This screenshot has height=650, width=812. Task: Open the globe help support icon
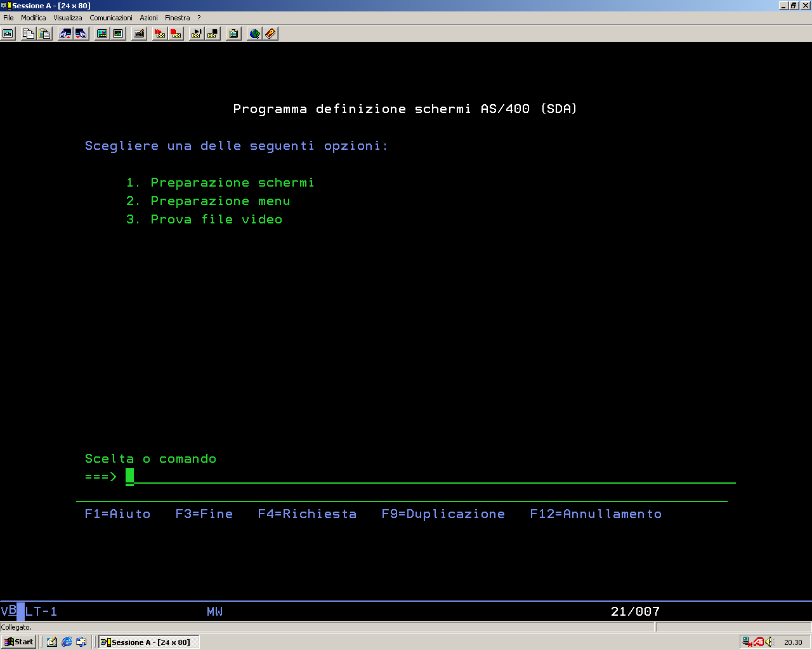click(254, 34)
